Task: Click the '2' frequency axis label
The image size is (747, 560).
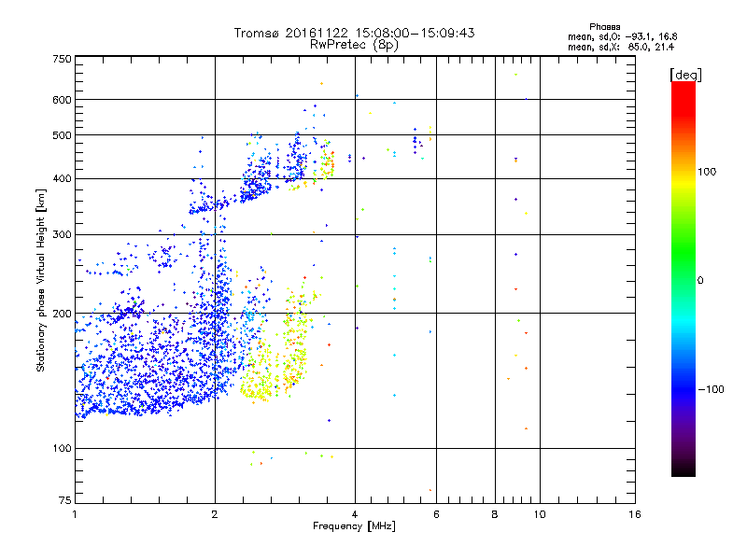Action: click(x=215, y=514)
